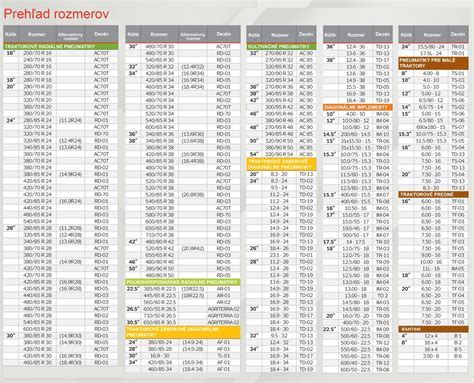The image size is (474, 383).
Task: Click the yellow 'Traktorové záberové diagonálne pneumatiky' heading in middle column
Action: point(281,164)
